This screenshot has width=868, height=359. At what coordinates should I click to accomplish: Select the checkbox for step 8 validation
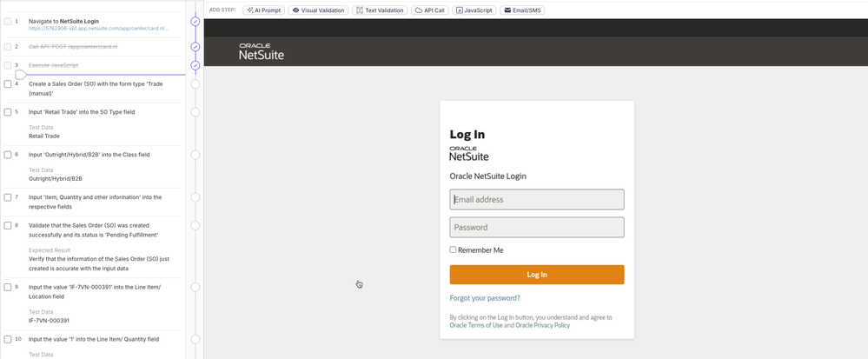(8, 225)
